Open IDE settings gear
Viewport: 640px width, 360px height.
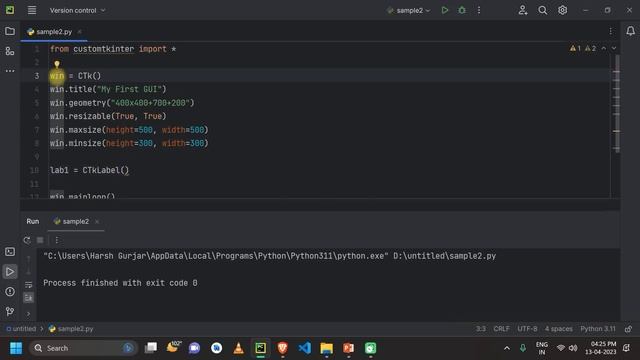coord(562,10)
